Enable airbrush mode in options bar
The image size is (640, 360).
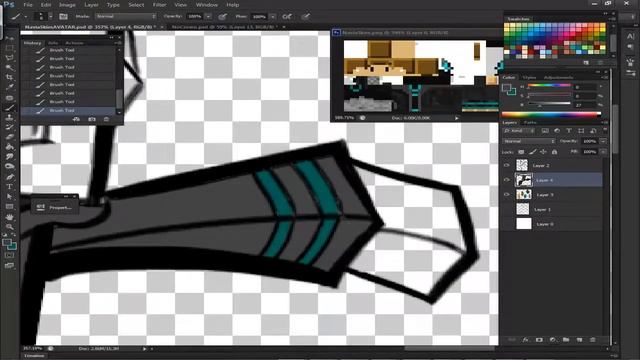(x=287, y=16)
